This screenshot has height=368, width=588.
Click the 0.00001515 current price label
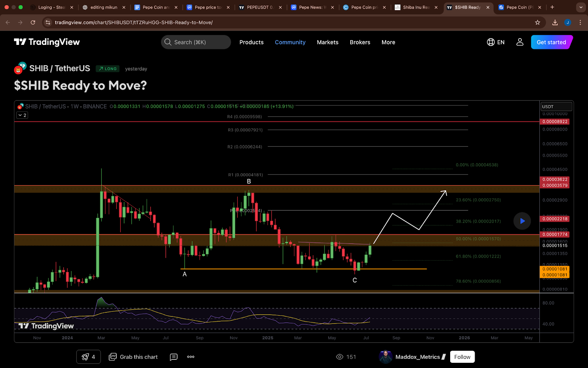click(555, 245)
